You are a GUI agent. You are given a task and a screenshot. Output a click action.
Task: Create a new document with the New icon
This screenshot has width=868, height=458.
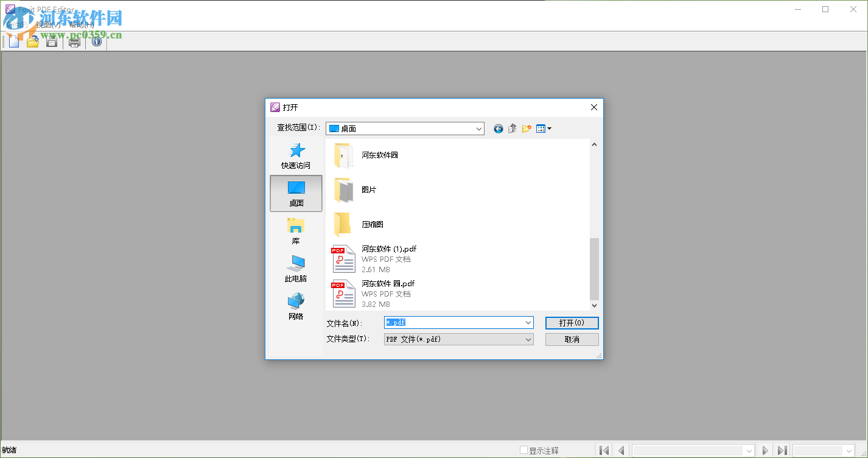tap(13, 41)
